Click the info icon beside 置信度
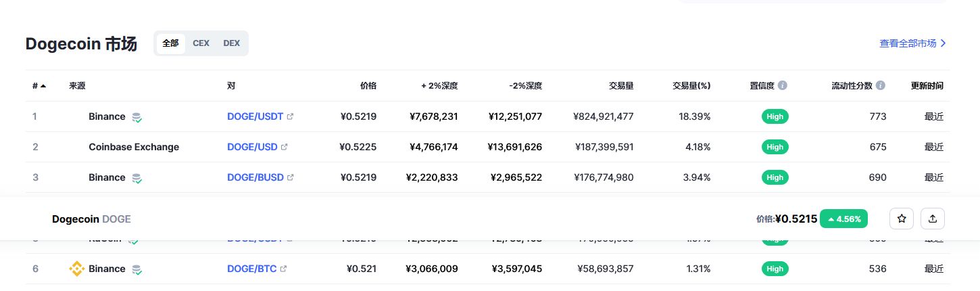980x291 pixels. (783, 86)
